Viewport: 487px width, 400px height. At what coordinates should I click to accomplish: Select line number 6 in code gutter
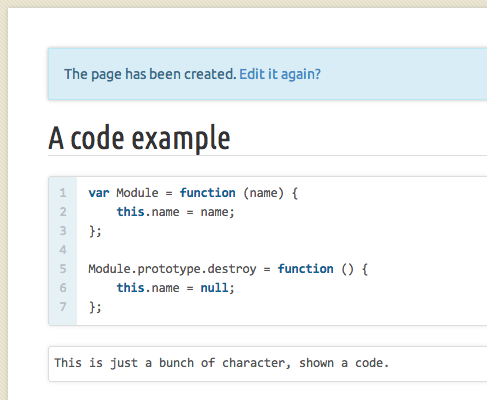[63, 288]
